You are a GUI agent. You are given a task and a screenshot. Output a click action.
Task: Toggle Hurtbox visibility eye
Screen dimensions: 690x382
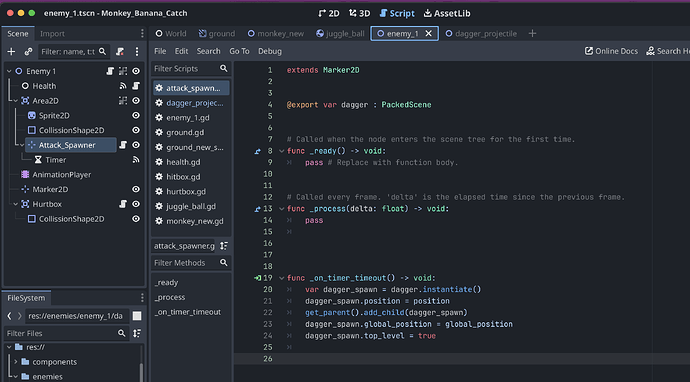click(x=136, y=204)
